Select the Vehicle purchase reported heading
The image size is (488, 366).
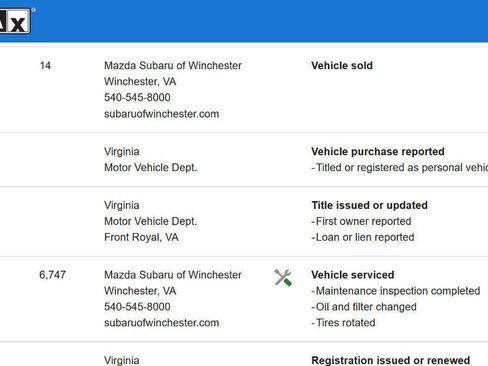378,152
